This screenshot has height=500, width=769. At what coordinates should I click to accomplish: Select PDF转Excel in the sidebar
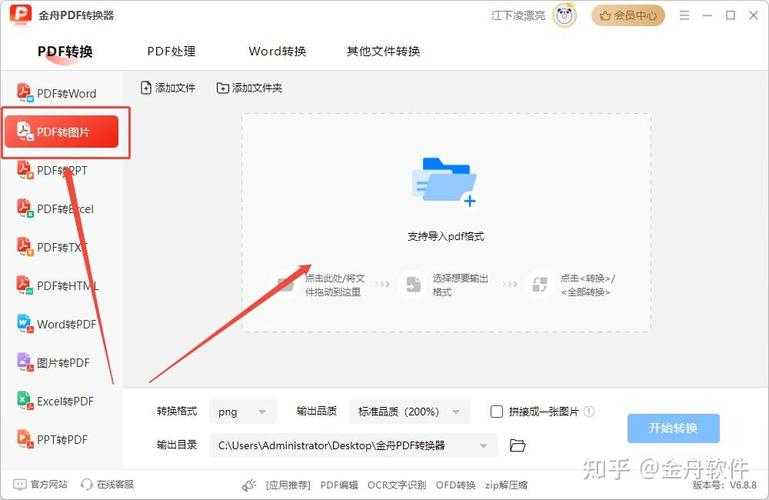click(x=60, y=209)
